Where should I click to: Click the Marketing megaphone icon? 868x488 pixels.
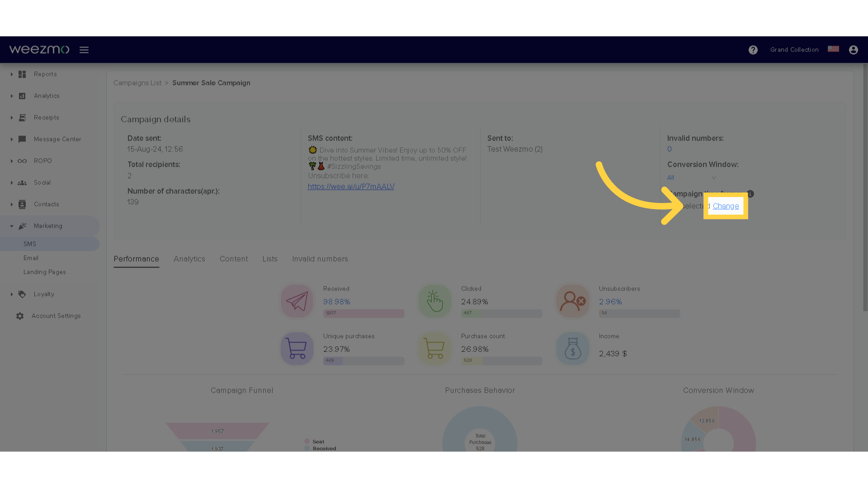point(23,226)
